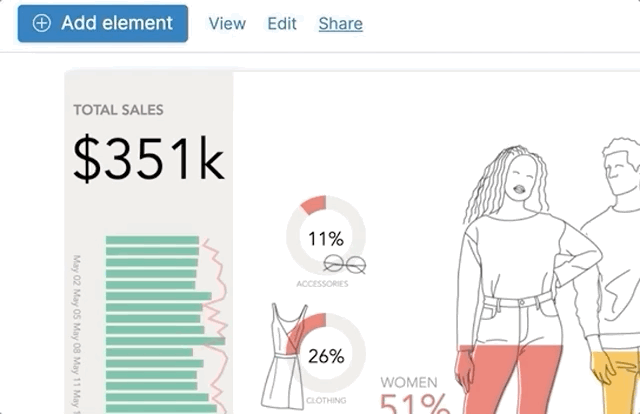Open the Edit menu
640x414 pixels.
click(282, 24)
